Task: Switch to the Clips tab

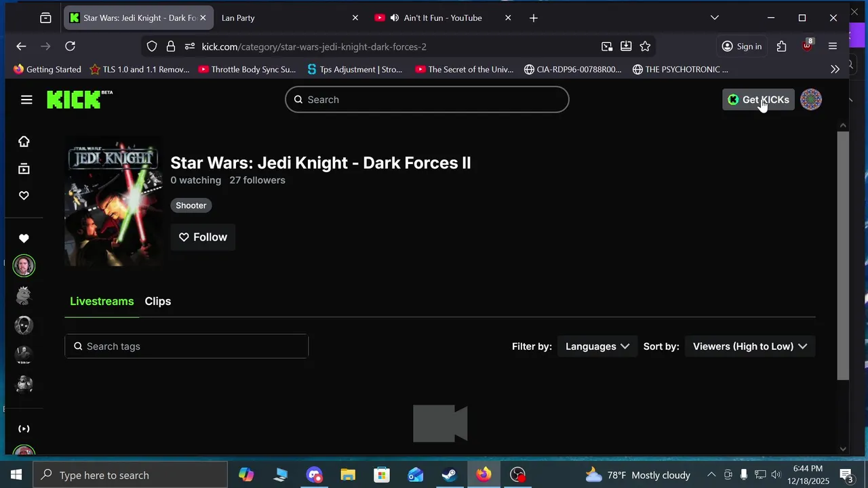Action: pyautogui.click(x=158, y=302)
